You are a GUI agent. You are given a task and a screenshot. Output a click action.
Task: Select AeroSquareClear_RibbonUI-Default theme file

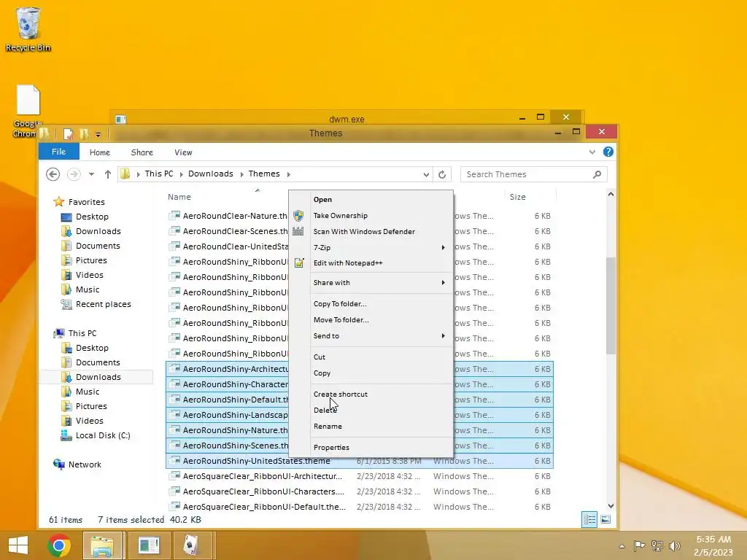(x=359, y=507)
